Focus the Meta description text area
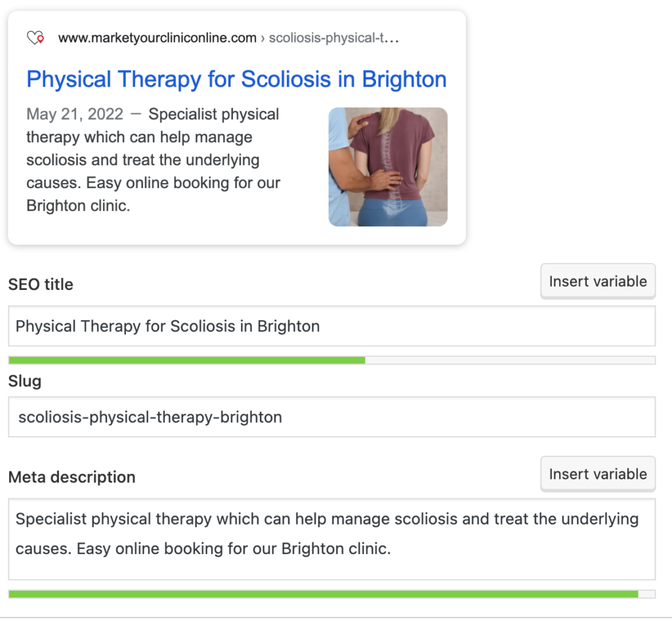The image size is (672, 621). click(x=331, y=539)
